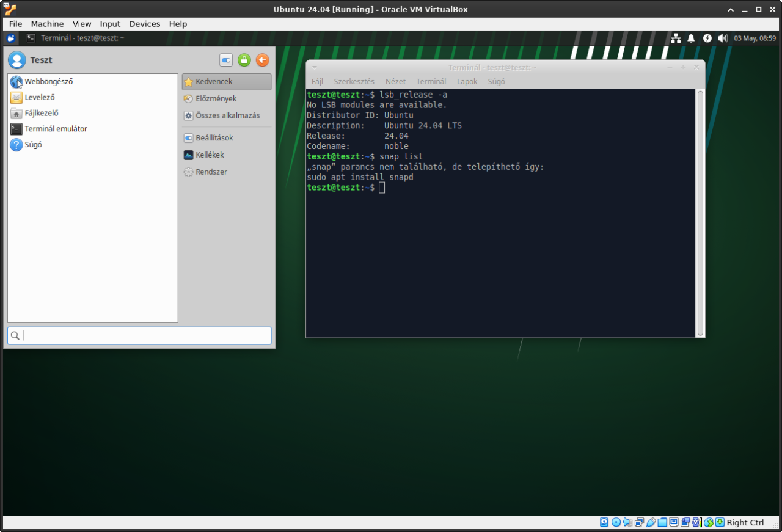Click the VirtualBox network adapter status icon
This screenshot has width=782, height=532.
(x=639, y=522)
